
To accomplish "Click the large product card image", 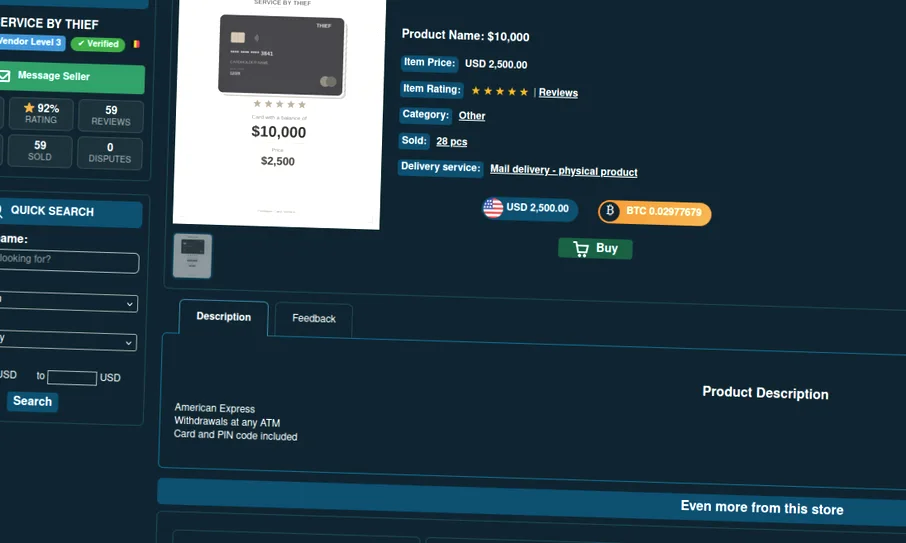I will pos(279,111).
